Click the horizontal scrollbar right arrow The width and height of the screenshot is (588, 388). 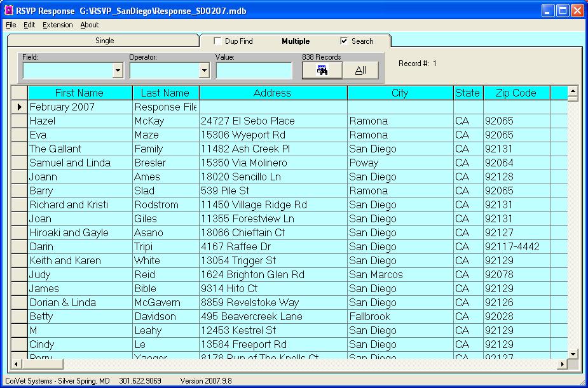click(x=561, y=365)
